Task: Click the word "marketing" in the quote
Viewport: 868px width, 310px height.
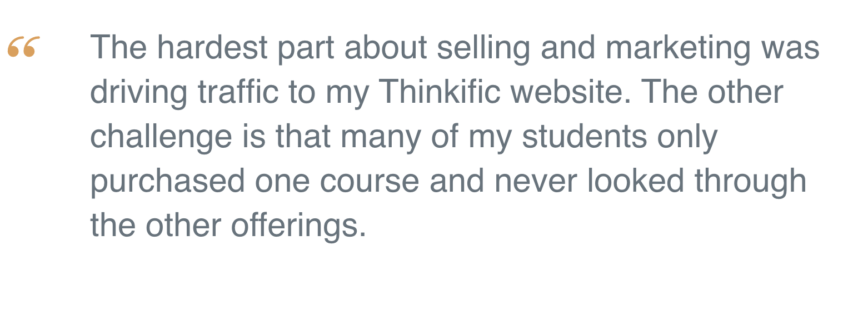Action: (677, 48)
